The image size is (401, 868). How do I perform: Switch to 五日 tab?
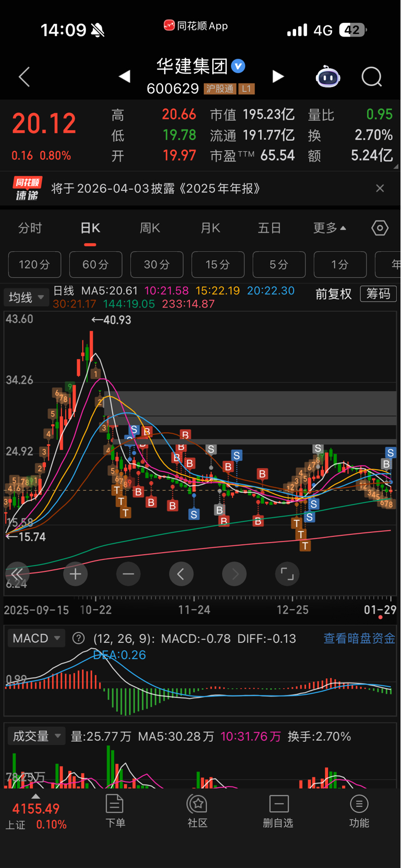270,228
